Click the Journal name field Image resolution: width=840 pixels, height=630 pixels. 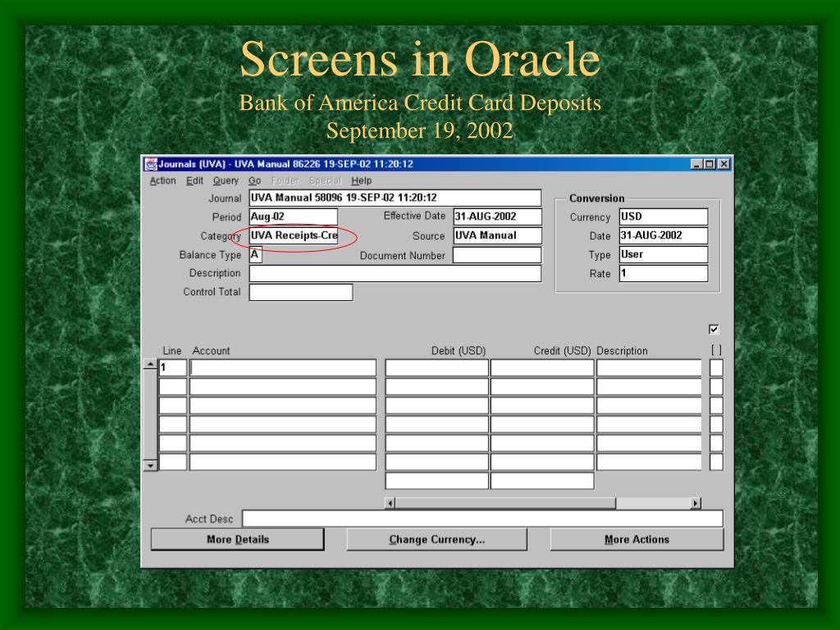coord(395,198)
